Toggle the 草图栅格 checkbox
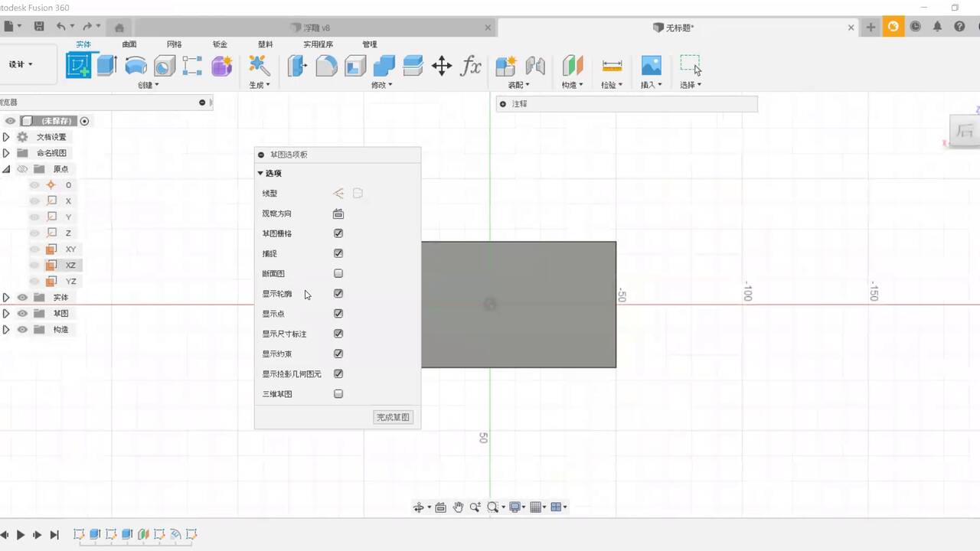This screenshot has height=551, width=980. point(338,233)
